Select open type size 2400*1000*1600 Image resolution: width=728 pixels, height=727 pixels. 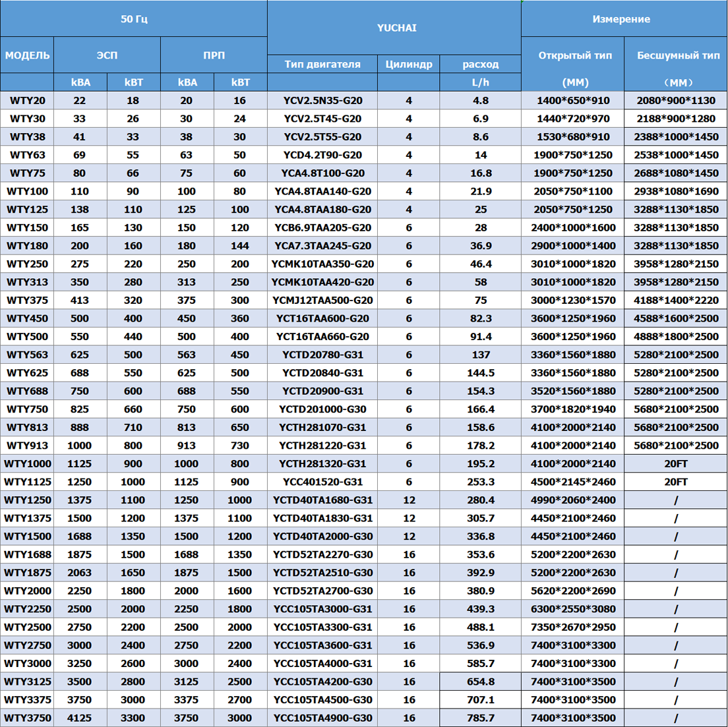point(573,227)
